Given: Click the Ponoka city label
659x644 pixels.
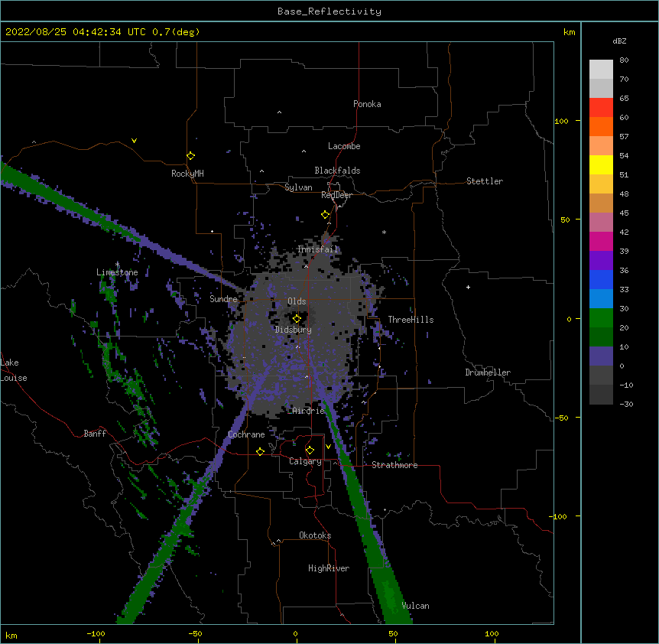Looking at the screenshot, I should tap(367, 104).
